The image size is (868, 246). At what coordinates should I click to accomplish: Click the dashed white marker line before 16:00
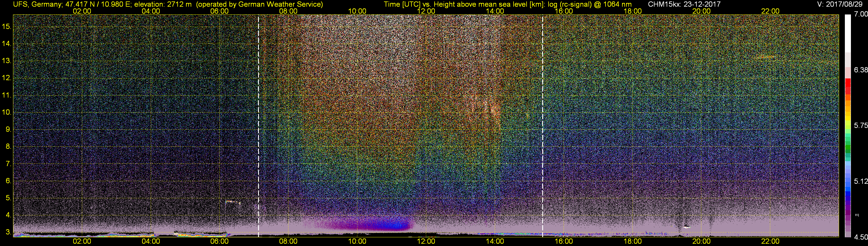coord(542,126)
